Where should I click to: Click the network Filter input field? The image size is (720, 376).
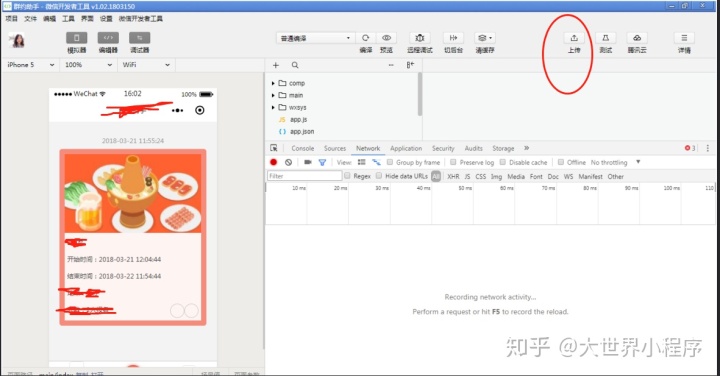tap(304, 176)
